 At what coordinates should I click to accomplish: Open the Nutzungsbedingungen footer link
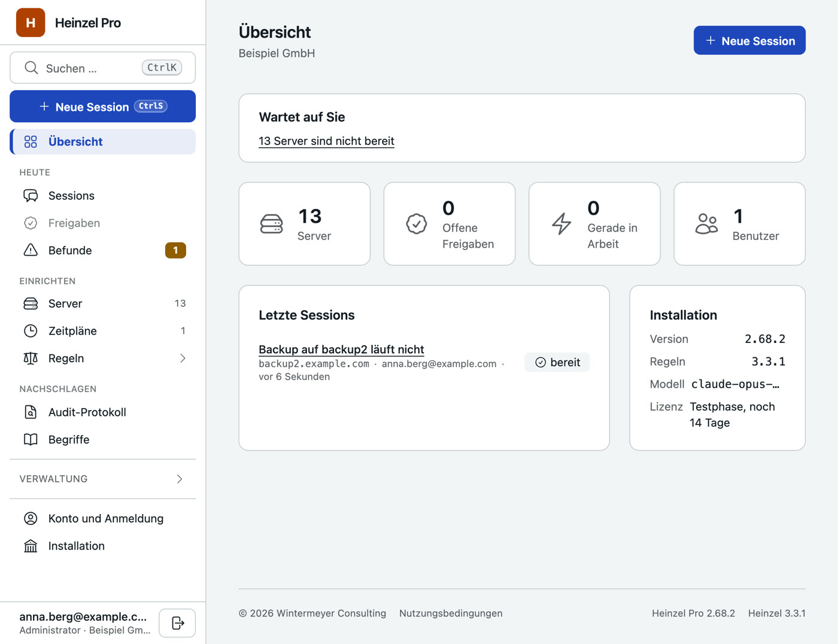[451, 613]
